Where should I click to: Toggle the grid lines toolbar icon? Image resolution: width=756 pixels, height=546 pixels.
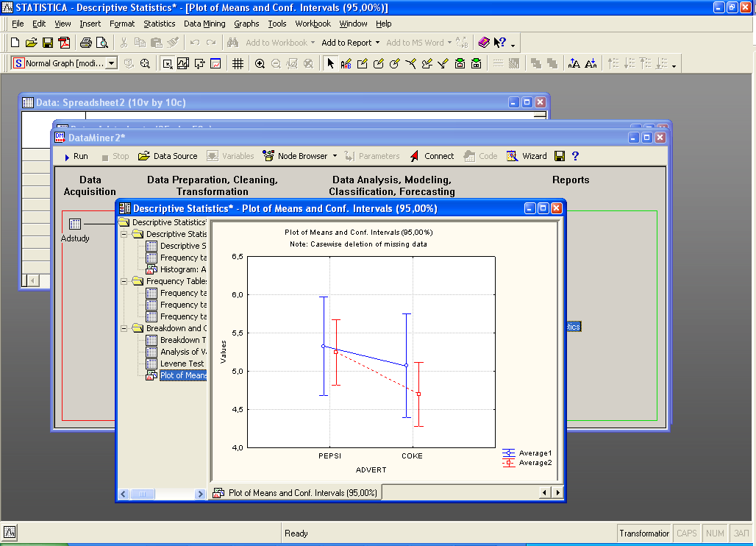tap(238, 64)
